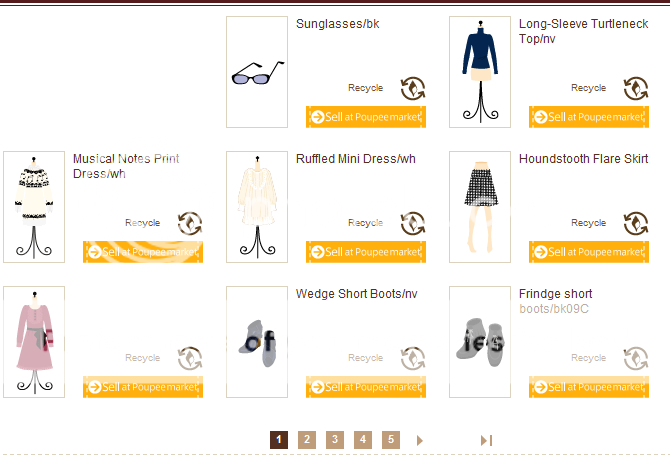Click the recycle icon for Frindge short boots
The width and height of the screenshot is (670, 457).
636,358
